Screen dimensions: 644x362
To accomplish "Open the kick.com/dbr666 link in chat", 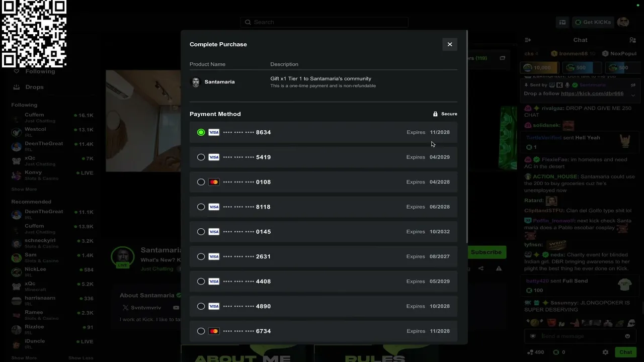I will click(x=592, y=94).
